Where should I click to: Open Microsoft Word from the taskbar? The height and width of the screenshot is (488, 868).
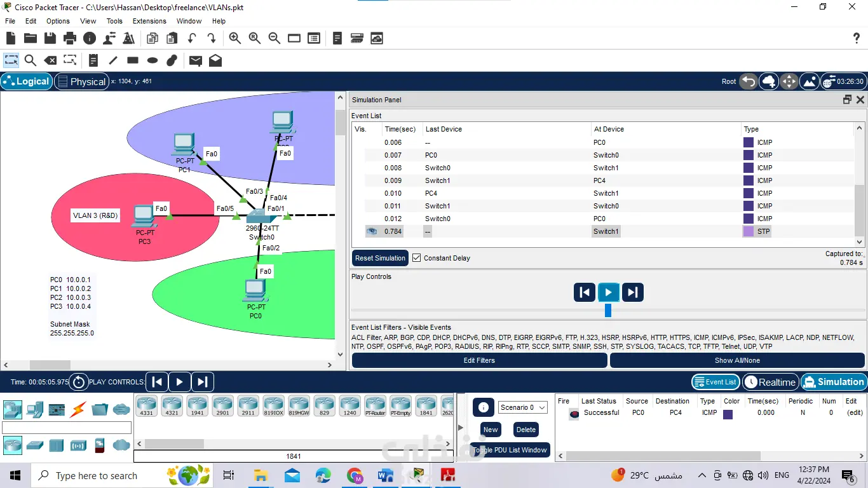pyautogui.click(x=386, y=475)
